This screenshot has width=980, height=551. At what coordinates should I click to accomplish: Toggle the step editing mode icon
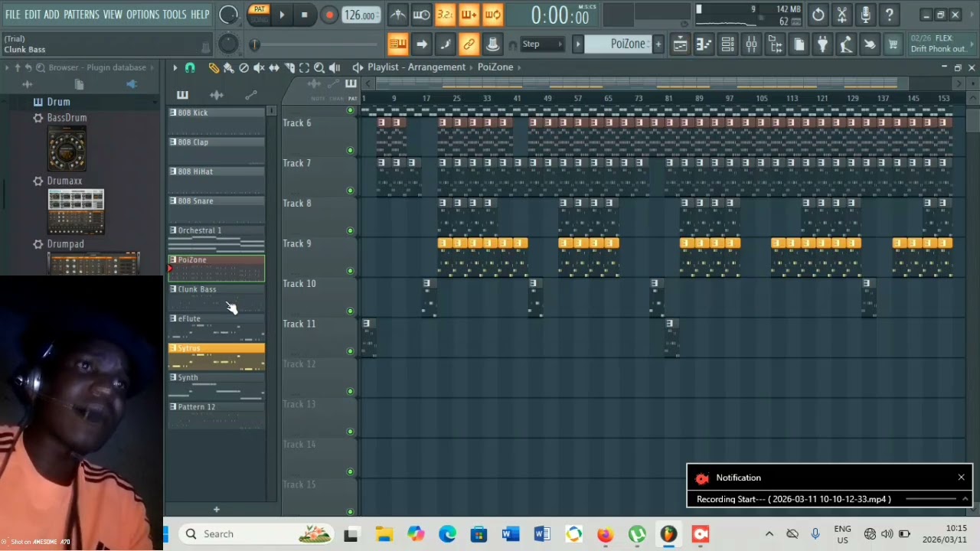tap(445, 44)
